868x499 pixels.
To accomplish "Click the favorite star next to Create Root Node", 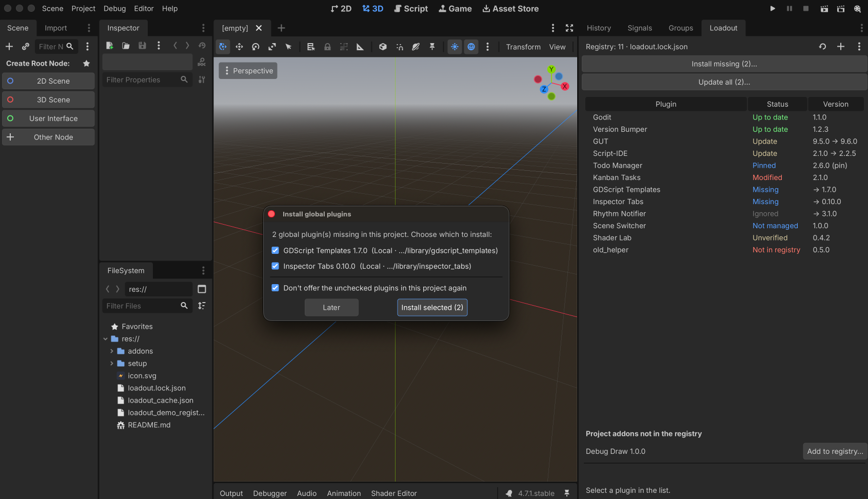I will pos(87,64).
